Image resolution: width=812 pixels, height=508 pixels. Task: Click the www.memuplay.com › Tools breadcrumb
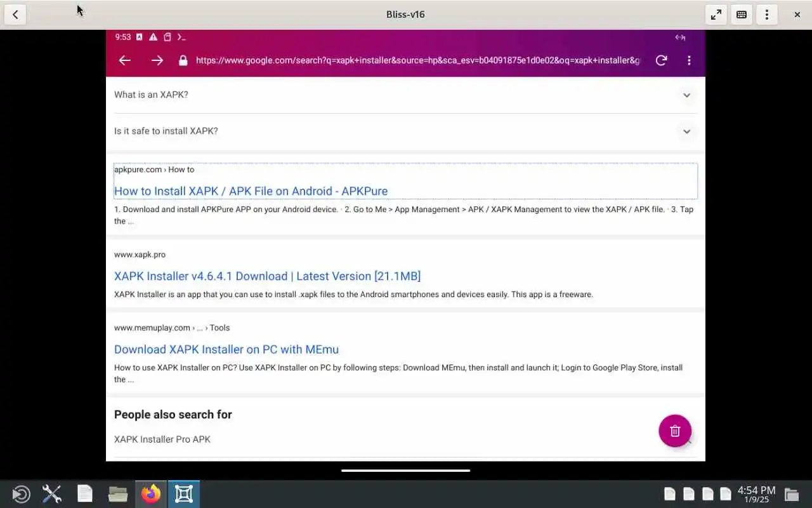click(172, 328)
